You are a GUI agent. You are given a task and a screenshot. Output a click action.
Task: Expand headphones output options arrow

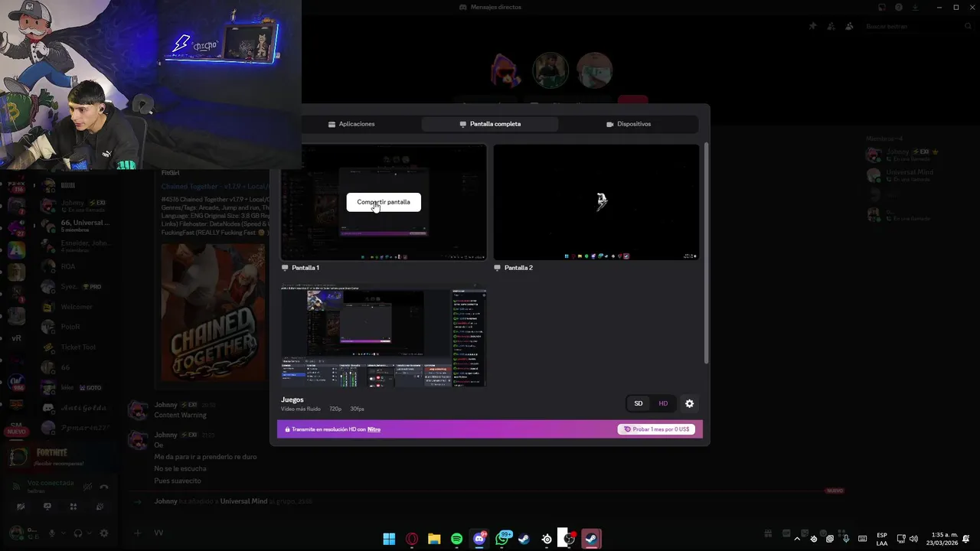click(x=89, y=533)
